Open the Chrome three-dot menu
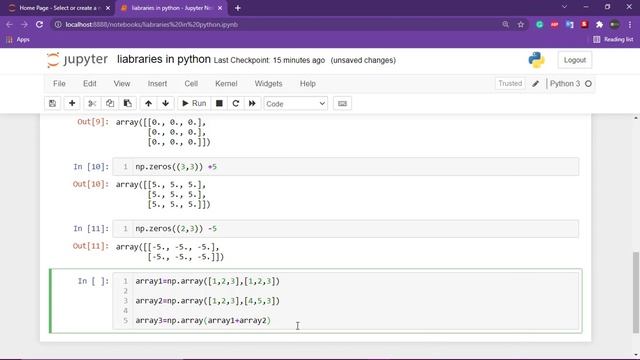Screen dimensions: 640x360 click(630, 24)
